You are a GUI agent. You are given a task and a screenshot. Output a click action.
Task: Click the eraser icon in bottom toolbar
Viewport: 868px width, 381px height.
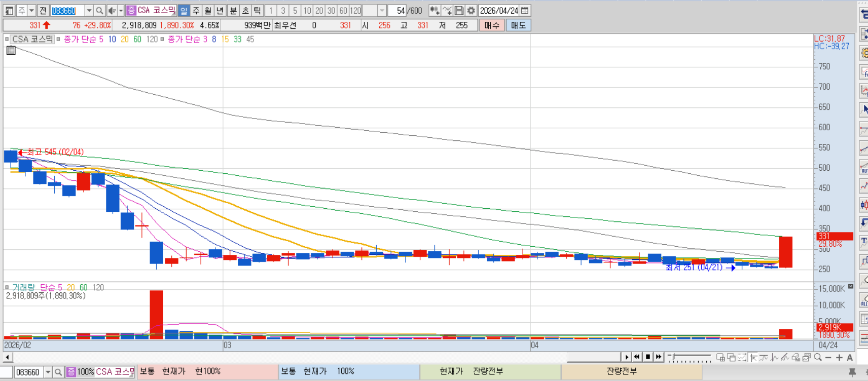[795, 357]
